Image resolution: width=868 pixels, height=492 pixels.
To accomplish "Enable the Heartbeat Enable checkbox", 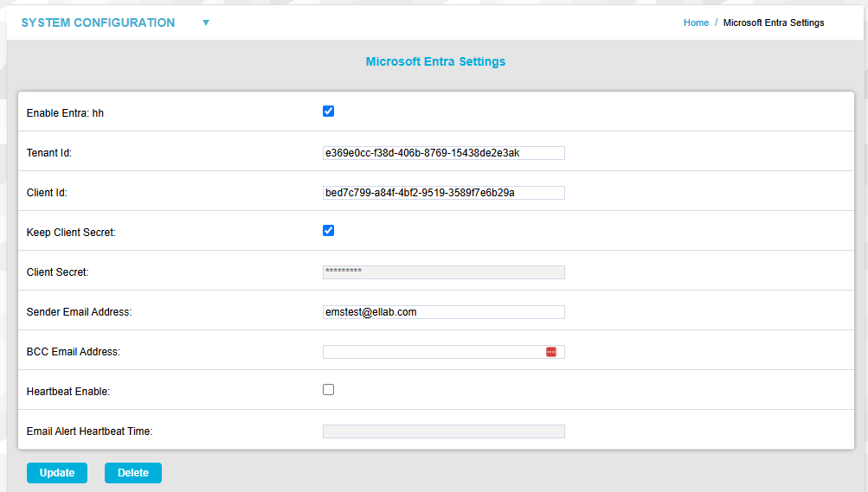I will pos(328,390).
